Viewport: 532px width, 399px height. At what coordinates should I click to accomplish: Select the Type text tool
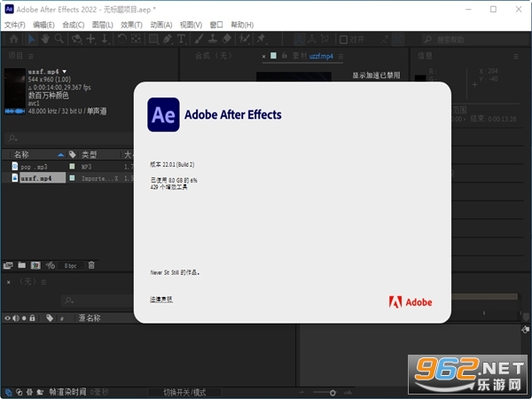point(182,39)
